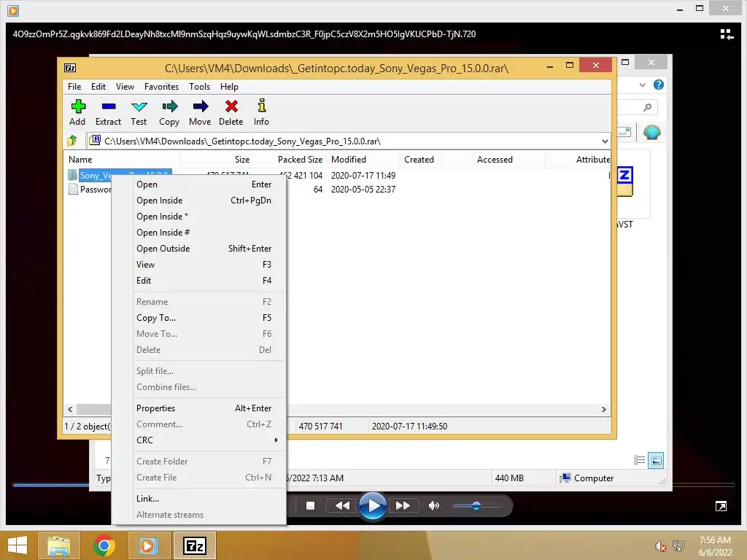This screenshot has width=747, height=560.
Task: Sort by the Created column header
Action: [x=436, y=160]
